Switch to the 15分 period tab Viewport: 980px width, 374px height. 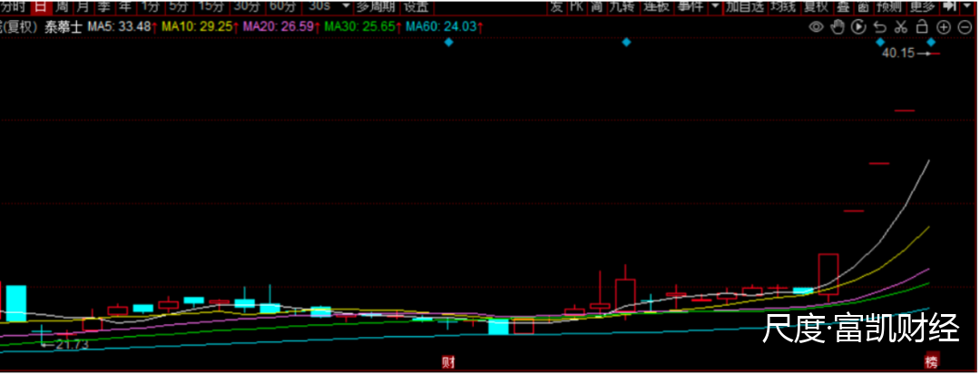pyautogui.click(x=211, y=6)
